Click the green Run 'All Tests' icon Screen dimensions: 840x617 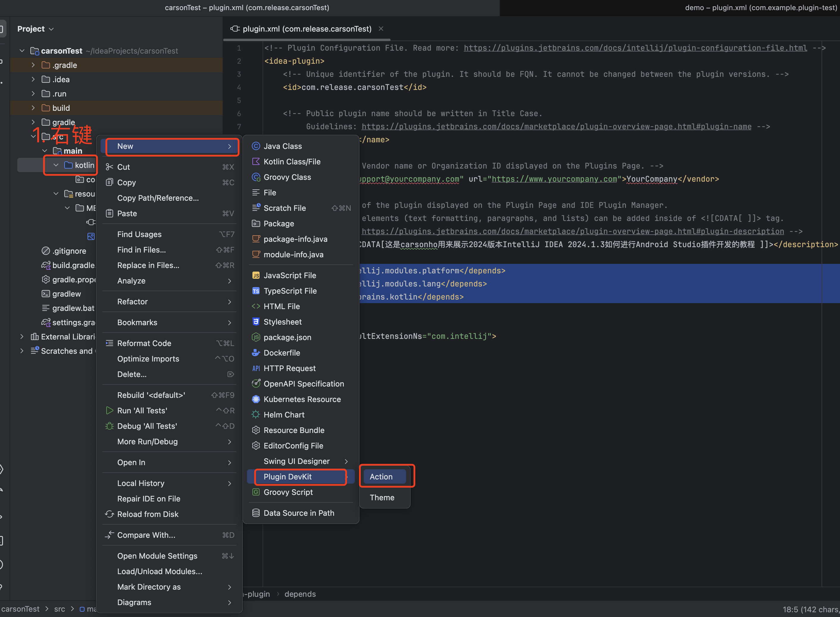(x=109, y=410)
